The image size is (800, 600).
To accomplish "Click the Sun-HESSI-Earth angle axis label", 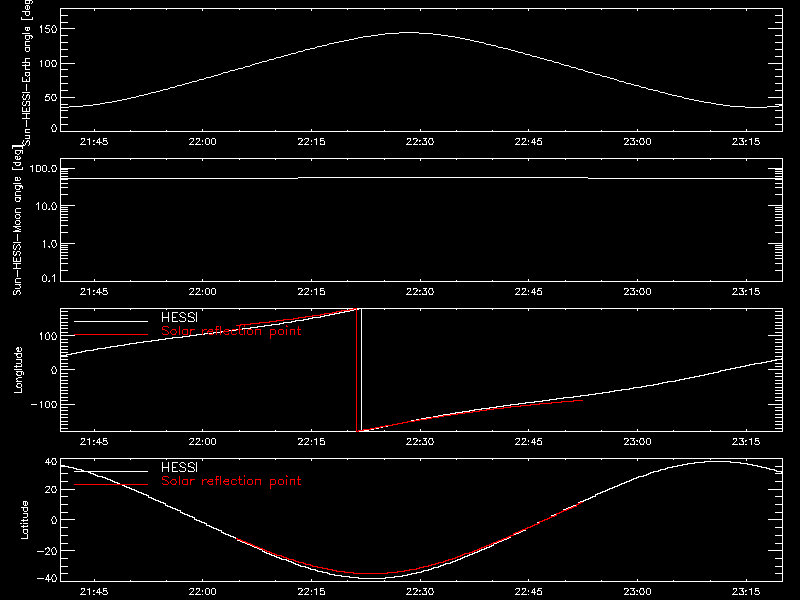I will tap(27, 72).
